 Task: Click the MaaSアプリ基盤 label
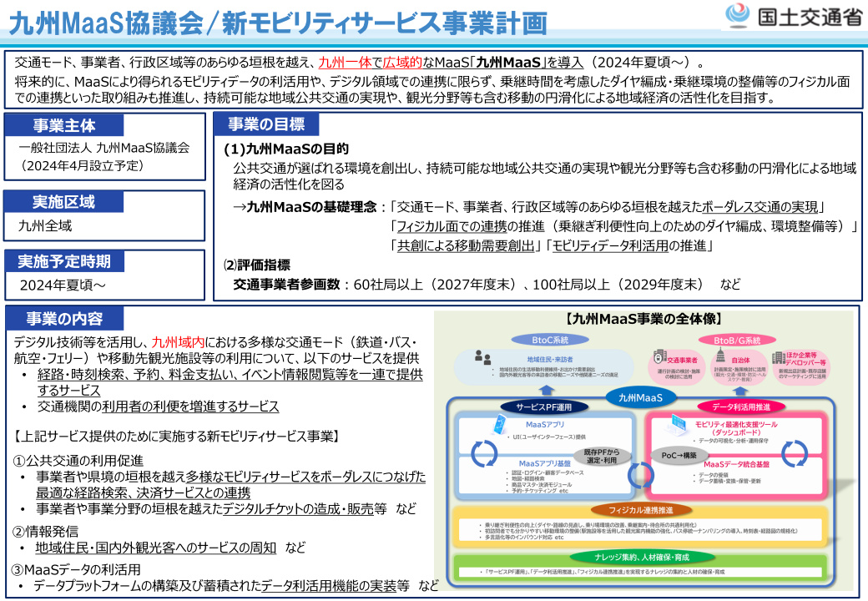pos(545,463)
